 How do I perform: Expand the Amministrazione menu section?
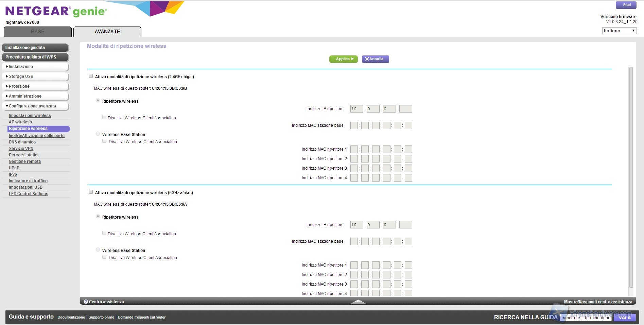[x=35, y=96]
